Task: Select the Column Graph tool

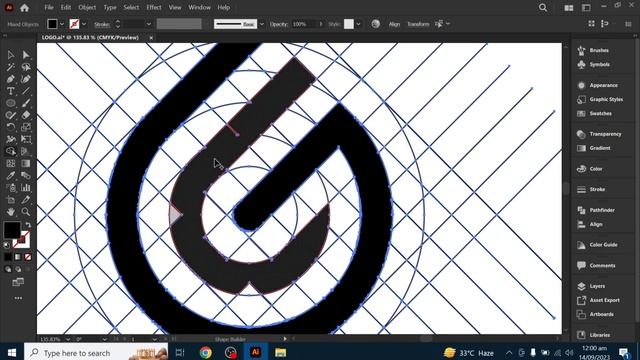Action: (x=26, y=187)
